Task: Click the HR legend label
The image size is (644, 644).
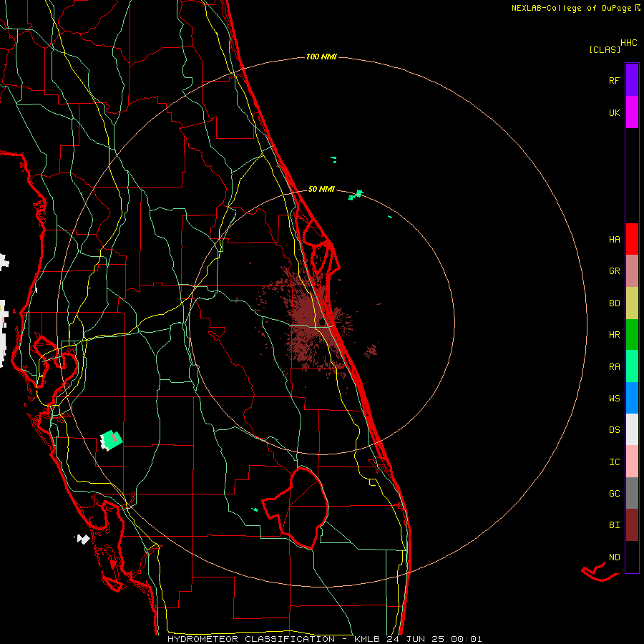Action: pyautogui.click(x=614, y=335)
